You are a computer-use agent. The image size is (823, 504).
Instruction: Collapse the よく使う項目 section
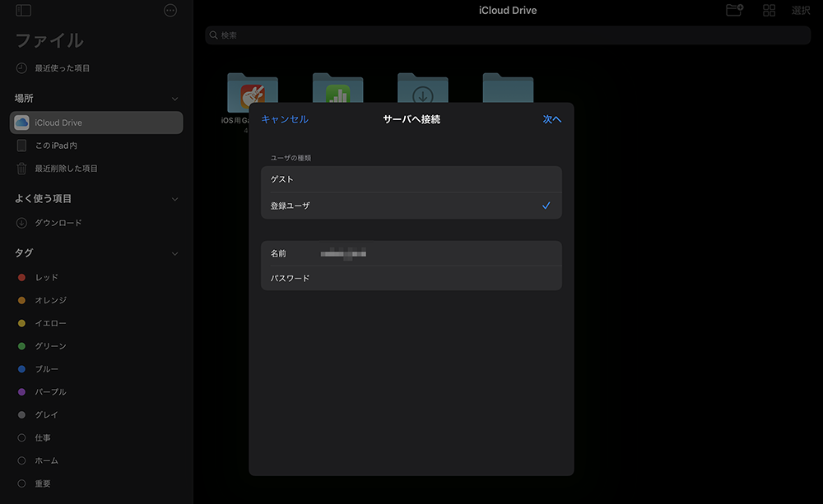tap(174, 199)
